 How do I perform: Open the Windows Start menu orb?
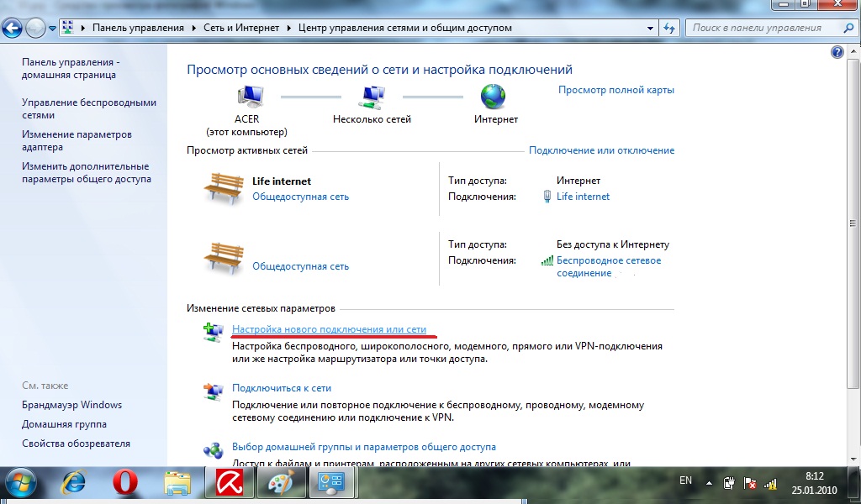(x=20, y=484)
